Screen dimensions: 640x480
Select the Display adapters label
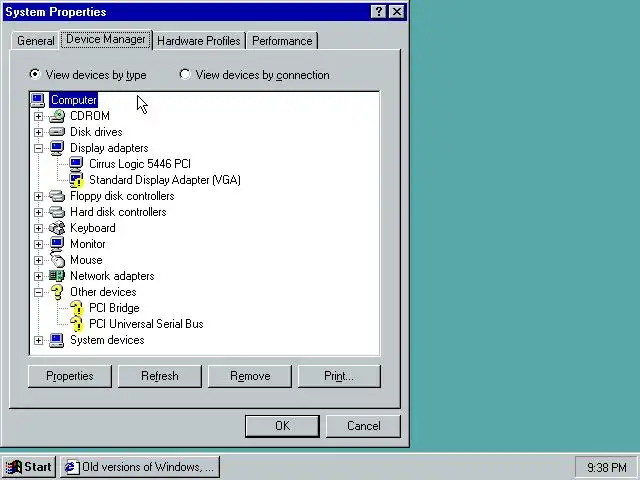[109, 148]
